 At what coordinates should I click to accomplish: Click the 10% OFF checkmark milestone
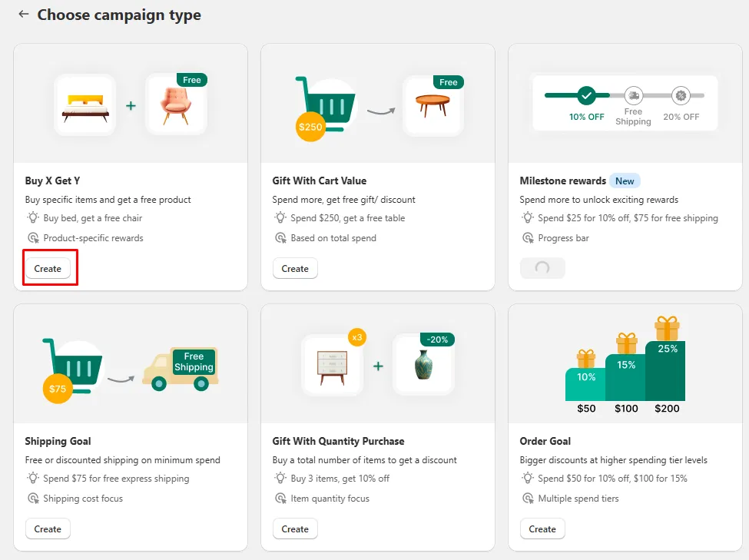pos(587,96)
